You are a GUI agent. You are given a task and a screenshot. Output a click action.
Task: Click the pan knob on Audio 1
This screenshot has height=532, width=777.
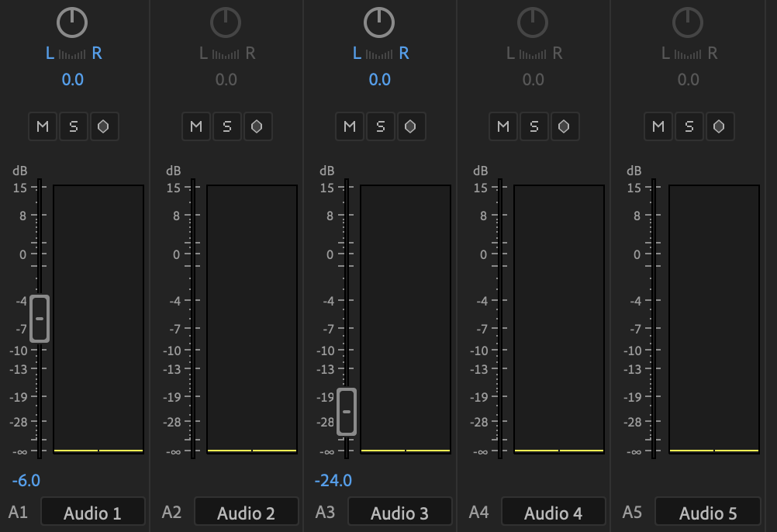coord(71,22)
